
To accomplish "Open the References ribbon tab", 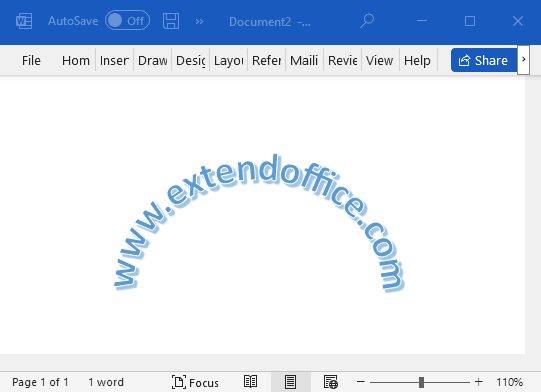I will click(x=266, y=60).
